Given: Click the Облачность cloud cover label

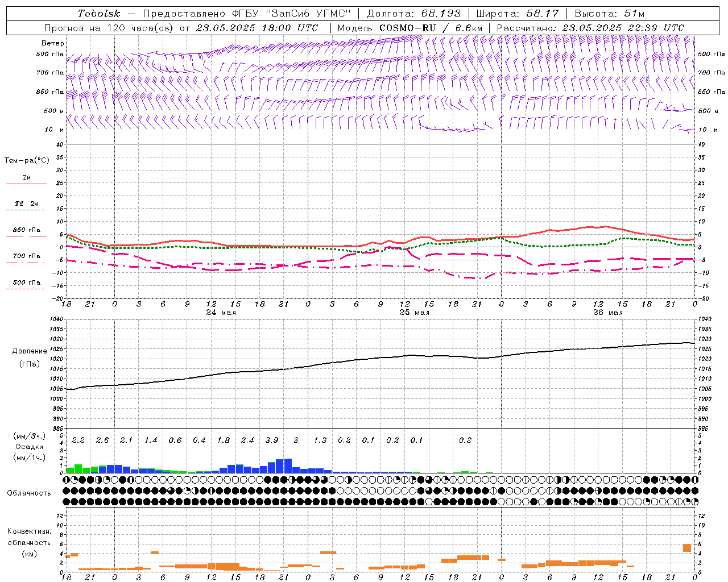Looking at the screenshot, I should tap(29, 493).
